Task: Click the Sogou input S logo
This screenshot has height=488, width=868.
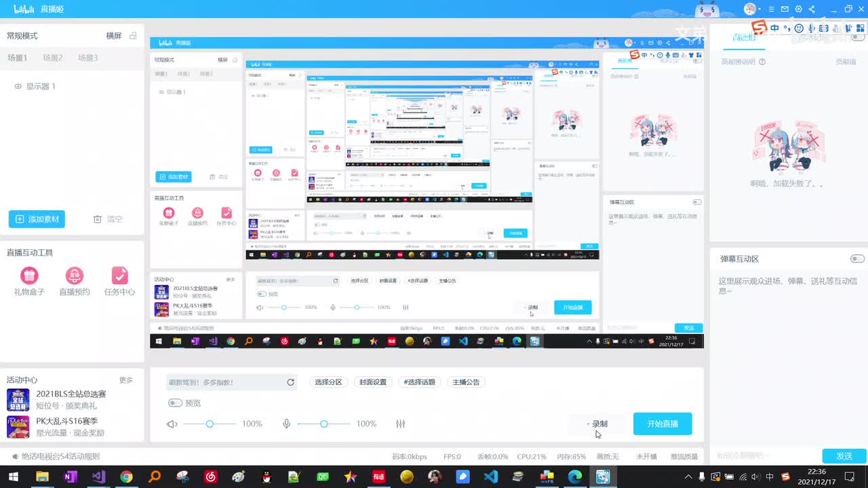Action: [759, 28]
